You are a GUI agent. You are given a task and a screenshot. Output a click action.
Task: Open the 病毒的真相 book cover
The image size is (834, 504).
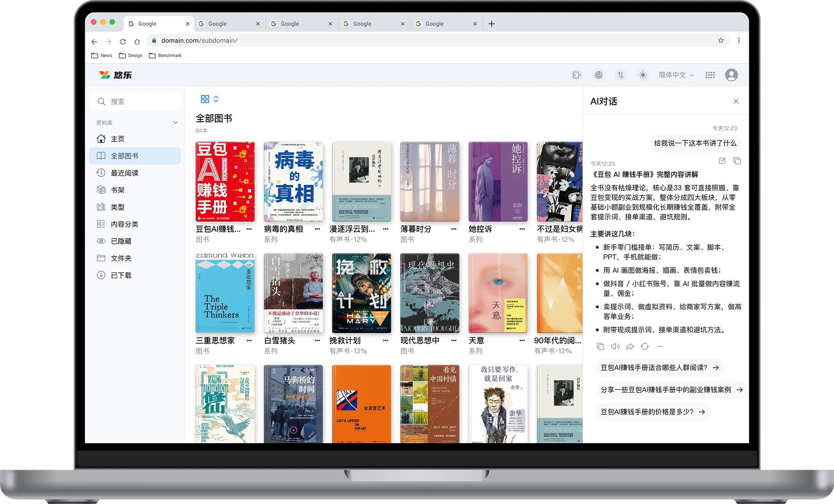(294, 182)
